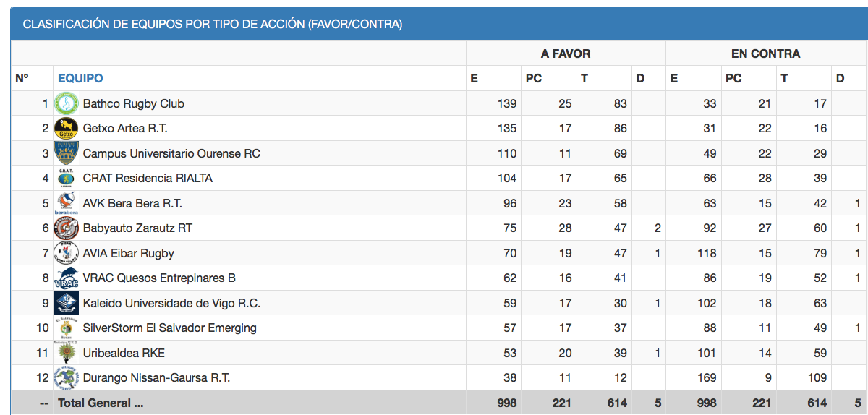Click the Durango Nissan-Gaursa R.T. logo
Viewport: 868px width, 415px height.
(x=67, y=377)
